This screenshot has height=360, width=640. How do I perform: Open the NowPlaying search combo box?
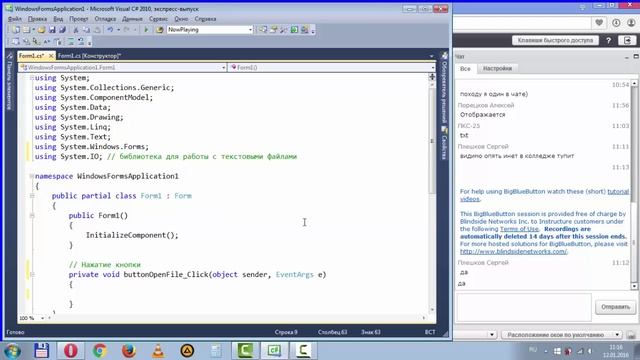(x=210, y=30)
